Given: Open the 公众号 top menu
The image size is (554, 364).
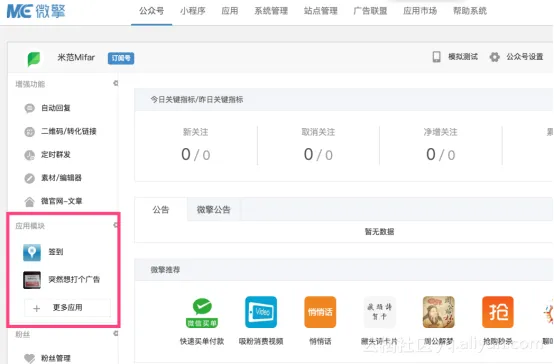Looking at the screenshot, I should click(x=151, y=11).
